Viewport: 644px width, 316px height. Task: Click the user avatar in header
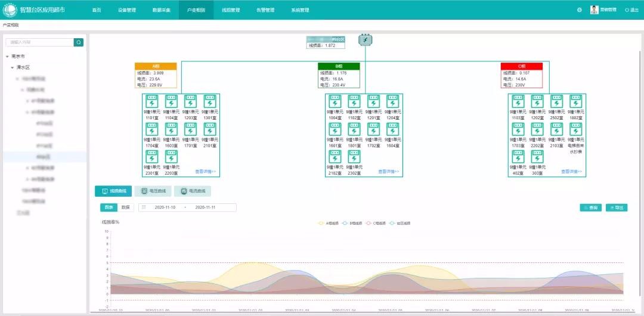click(594, 10)
